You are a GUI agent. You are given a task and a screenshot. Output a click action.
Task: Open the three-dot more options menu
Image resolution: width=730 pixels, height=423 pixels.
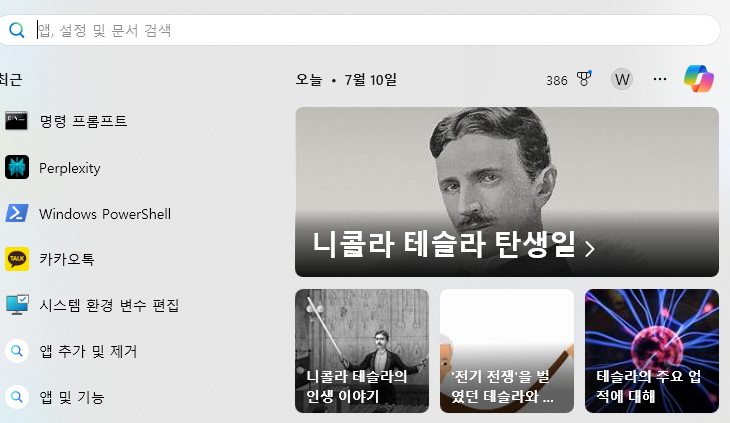click(x=660, y=79)
